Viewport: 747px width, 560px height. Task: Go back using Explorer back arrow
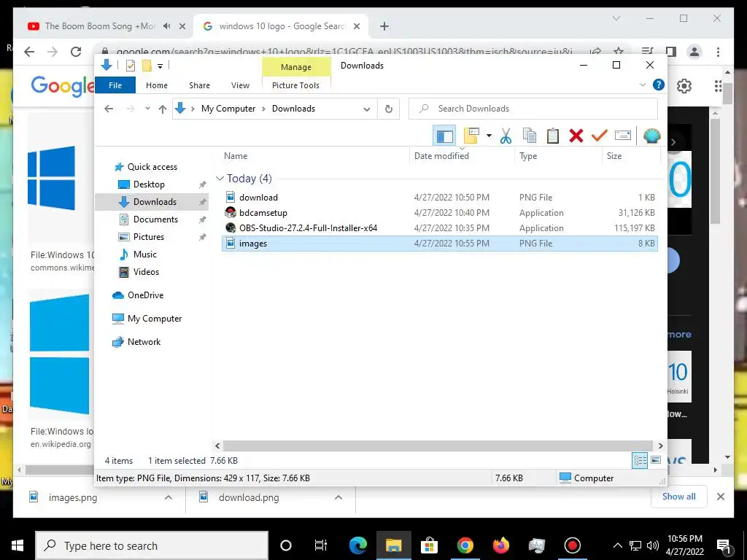click(x=109, y=109)
